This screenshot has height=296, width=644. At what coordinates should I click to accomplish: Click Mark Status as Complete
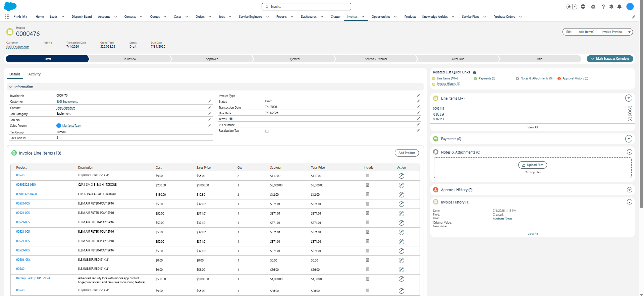pos(610,59)
